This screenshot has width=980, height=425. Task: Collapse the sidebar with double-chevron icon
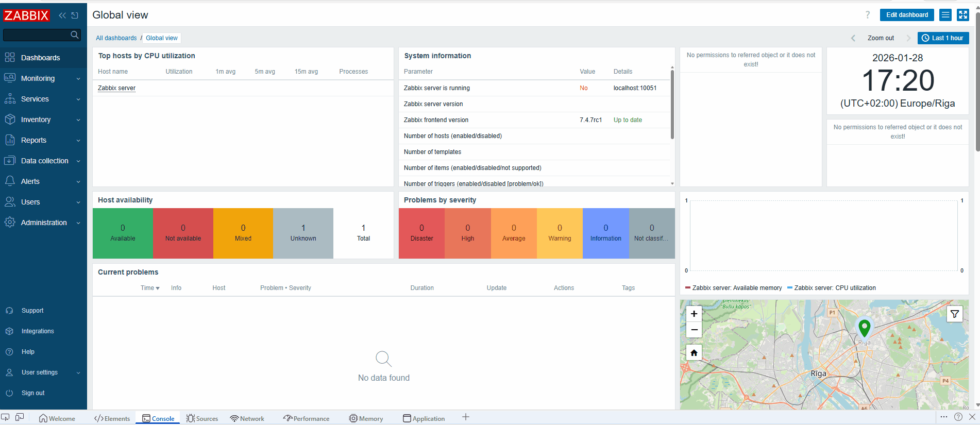[62, 15]
